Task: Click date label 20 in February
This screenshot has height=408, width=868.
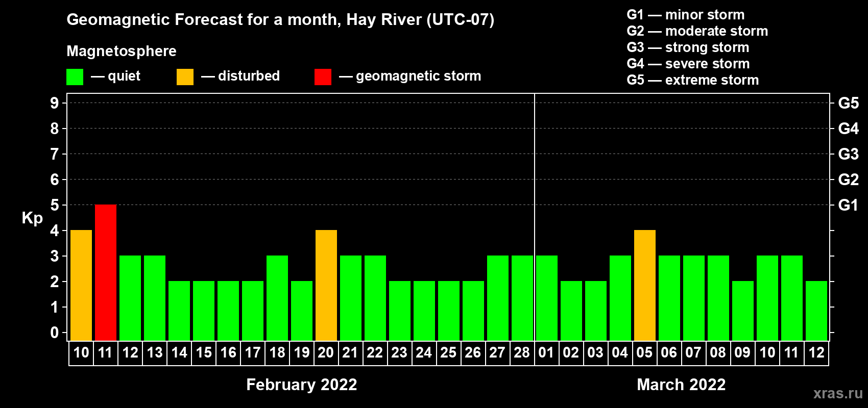Action: click(326, 352)
